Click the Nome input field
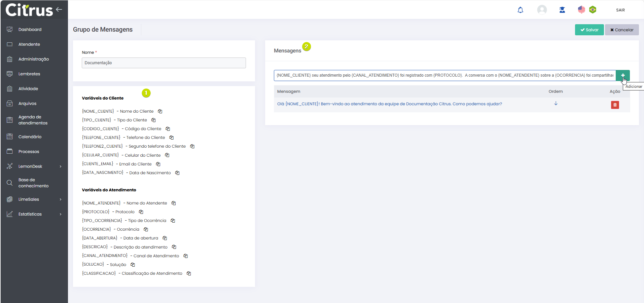Viewport: 644px width, 303px height. click(x=164, y=63)
